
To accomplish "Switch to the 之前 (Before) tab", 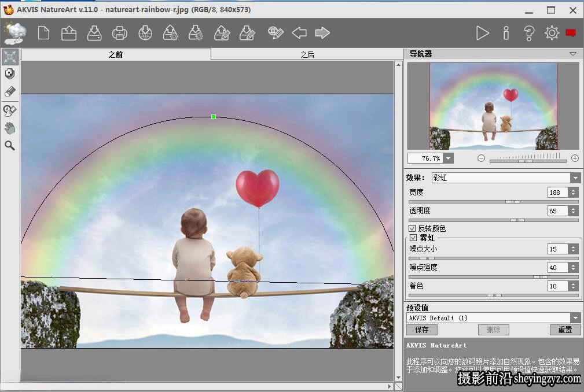I will click(116, 55).
